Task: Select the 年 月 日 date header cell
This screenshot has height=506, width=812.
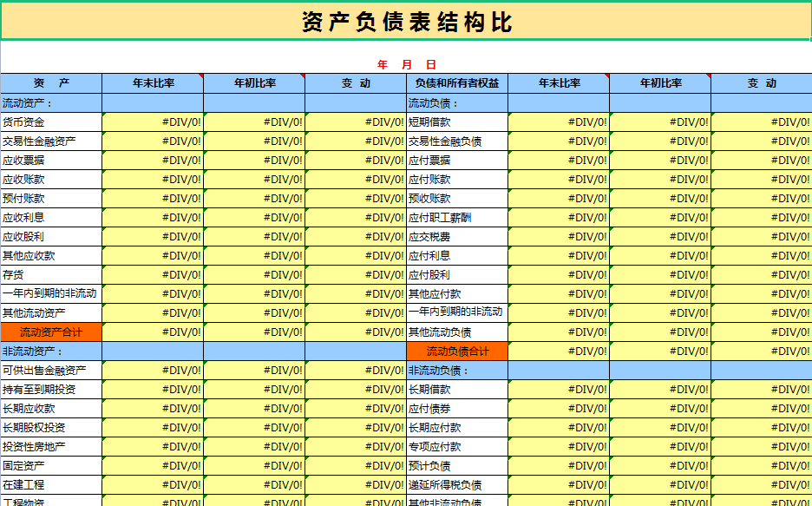Action: tap(404, 62)
